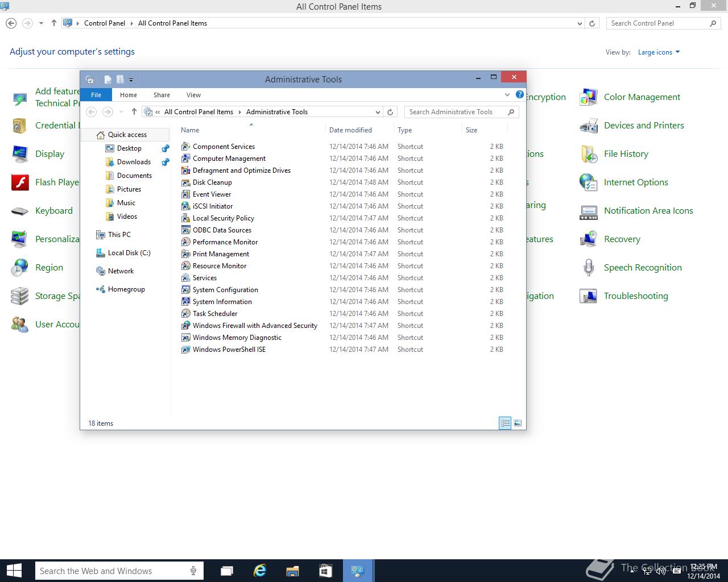Select Windows Firewall with Advanced Security icon

[x=185, y=326]
